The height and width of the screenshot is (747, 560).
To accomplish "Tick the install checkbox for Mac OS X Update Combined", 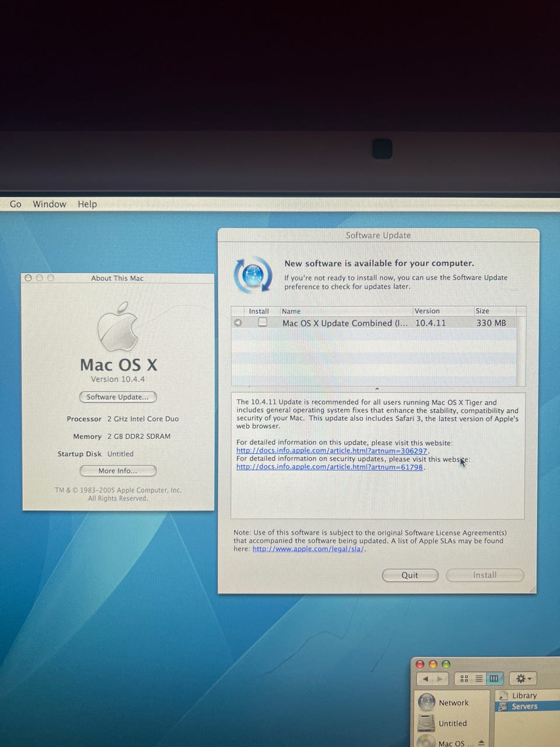I will pos(262,322).
